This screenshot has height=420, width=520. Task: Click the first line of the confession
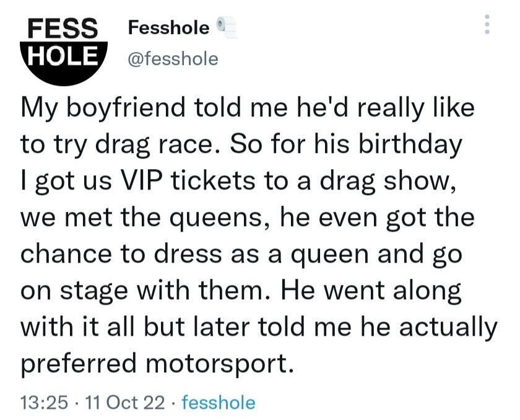point(248,108)
